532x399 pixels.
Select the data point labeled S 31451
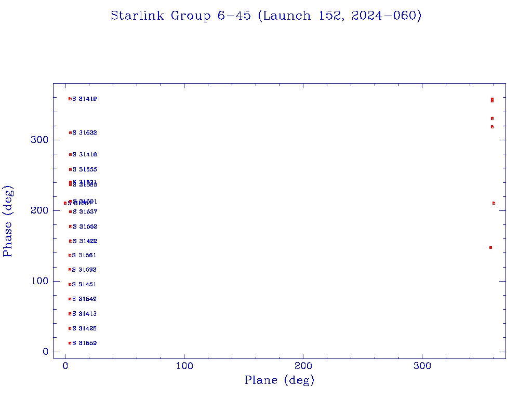pos(70,284)
